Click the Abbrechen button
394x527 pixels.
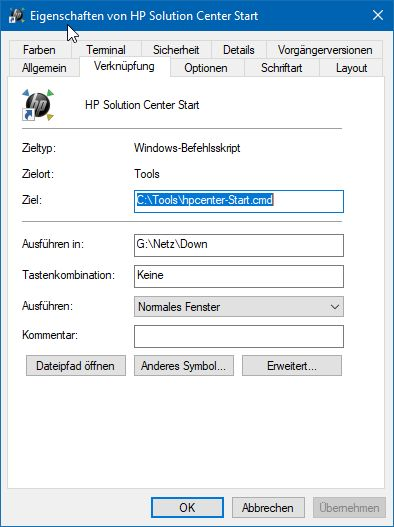click(268, 508)
